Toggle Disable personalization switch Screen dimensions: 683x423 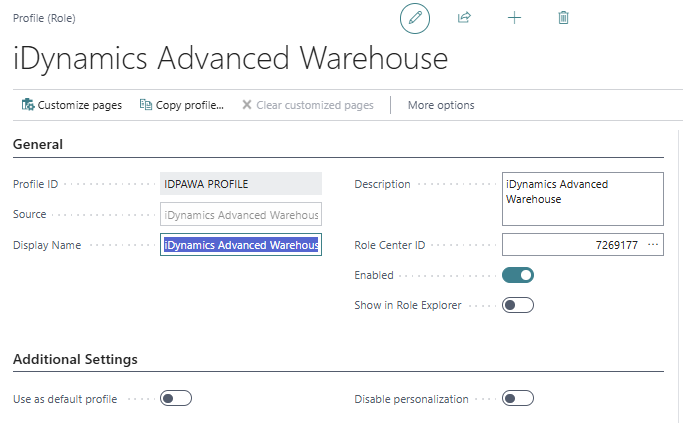tap(518, 398)
